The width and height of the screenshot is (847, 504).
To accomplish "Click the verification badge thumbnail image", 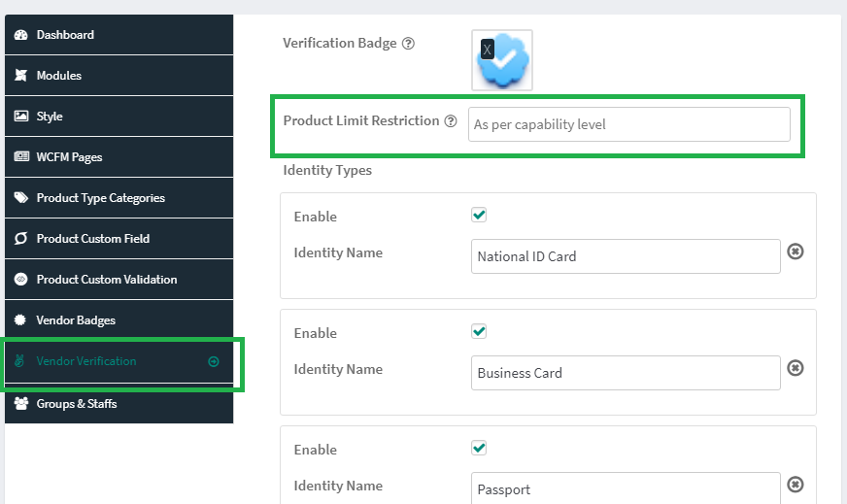I will [502, 60].
